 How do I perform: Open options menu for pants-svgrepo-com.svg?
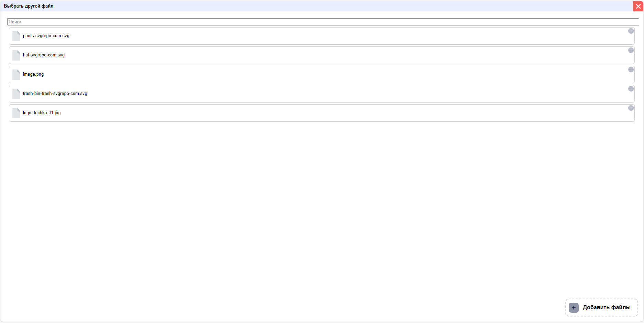631,31
